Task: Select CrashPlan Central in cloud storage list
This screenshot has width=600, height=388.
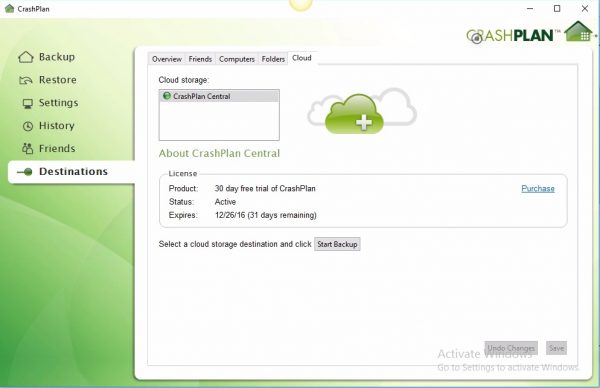Action: pyautogui.click(x=219, y=96)
